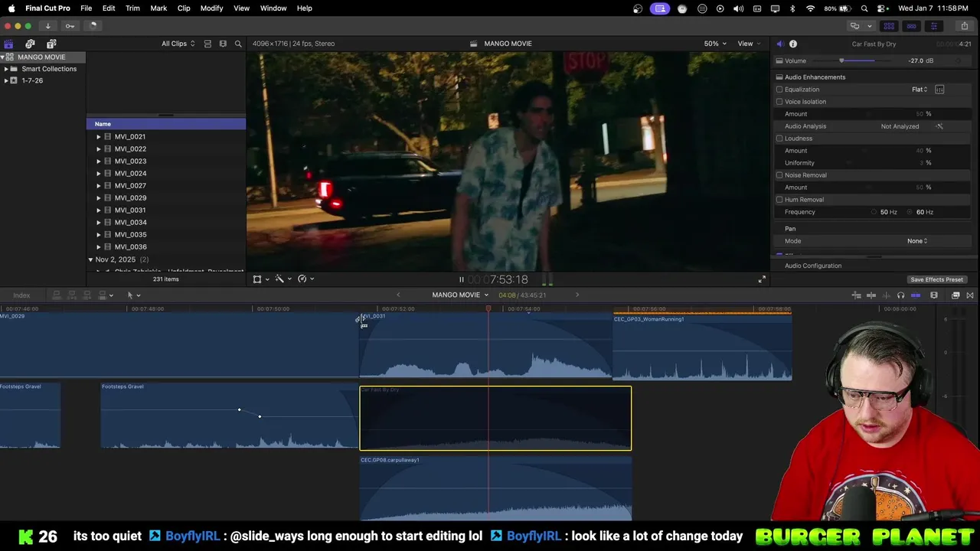This screenshot has width=980, height=551.
Task: Open the Window menu
Action: pos(273,8)
